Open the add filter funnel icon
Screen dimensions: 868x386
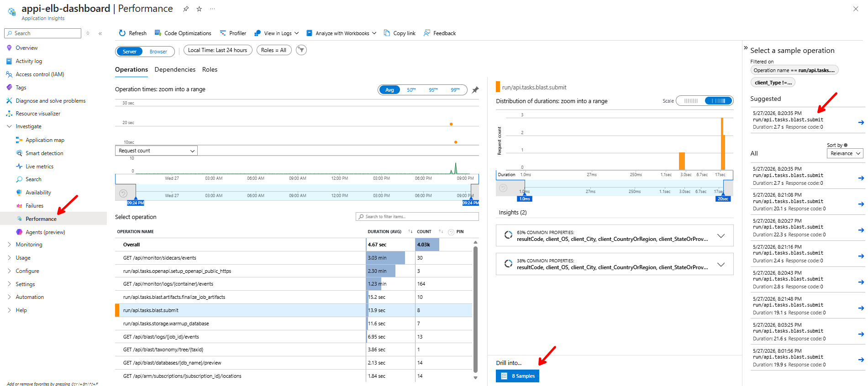(301, 50)
